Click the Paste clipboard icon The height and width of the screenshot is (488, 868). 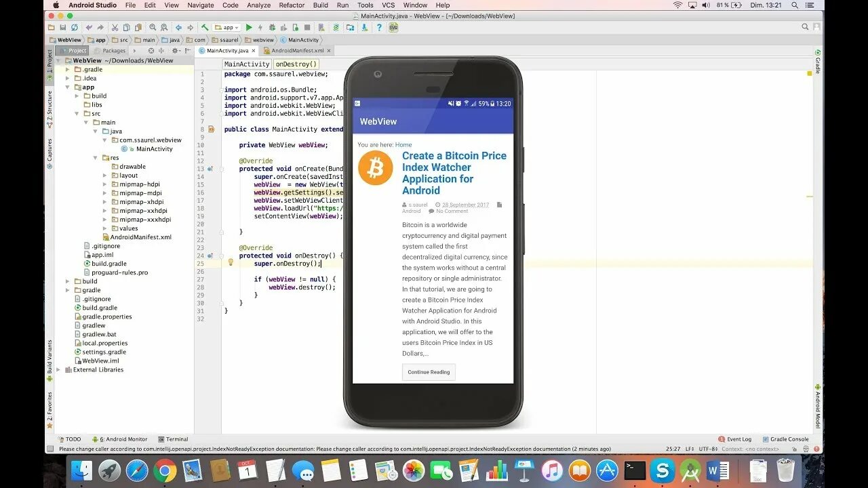[x=138, y=27]
